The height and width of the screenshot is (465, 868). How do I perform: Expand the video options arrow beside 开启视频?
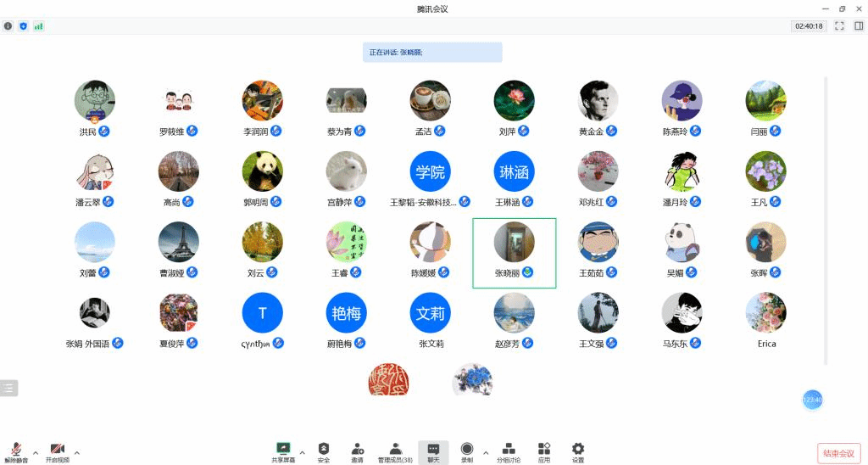pyautogui.click(x=77, y=452)
